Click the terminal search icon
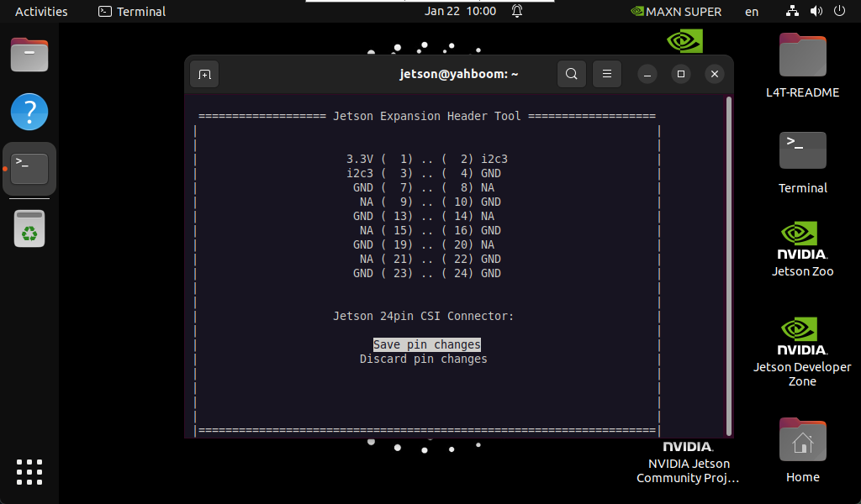Viewport: 861px width, 504px height. [571, 74]
